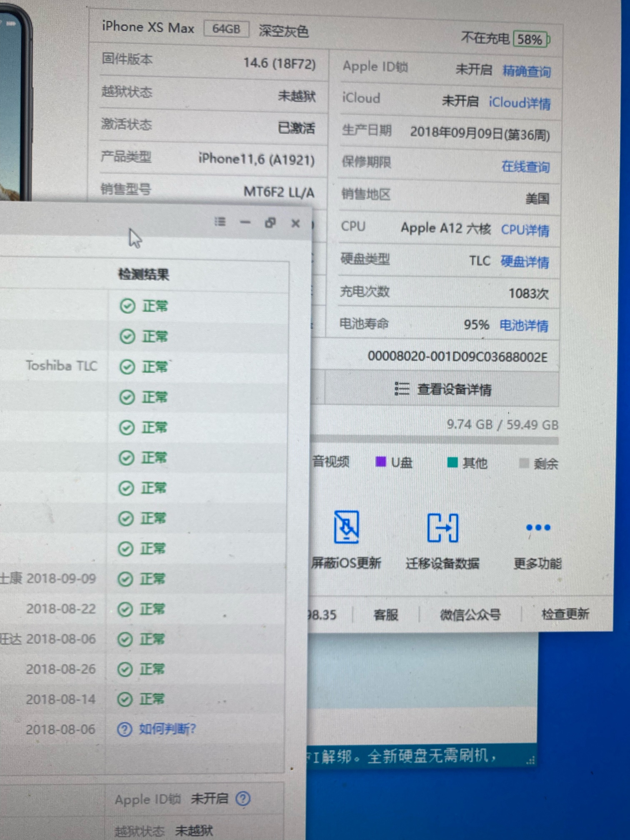The height and width of the screenshot is (840, 630).
Task: Click the 已激活 activation status value
Action: [x=296, y=127]
